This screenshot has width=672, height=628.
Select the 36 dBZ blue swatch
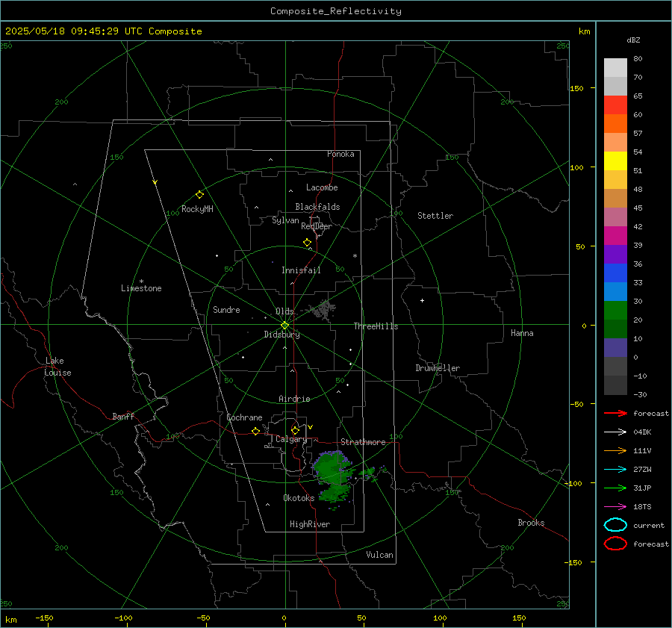pyautogui.click(x=615, y=273)
